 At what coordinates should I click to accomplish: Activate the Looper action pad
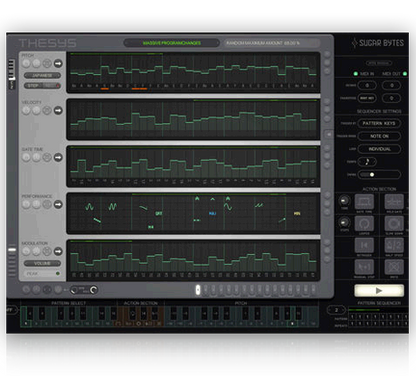tap(364, 224)
